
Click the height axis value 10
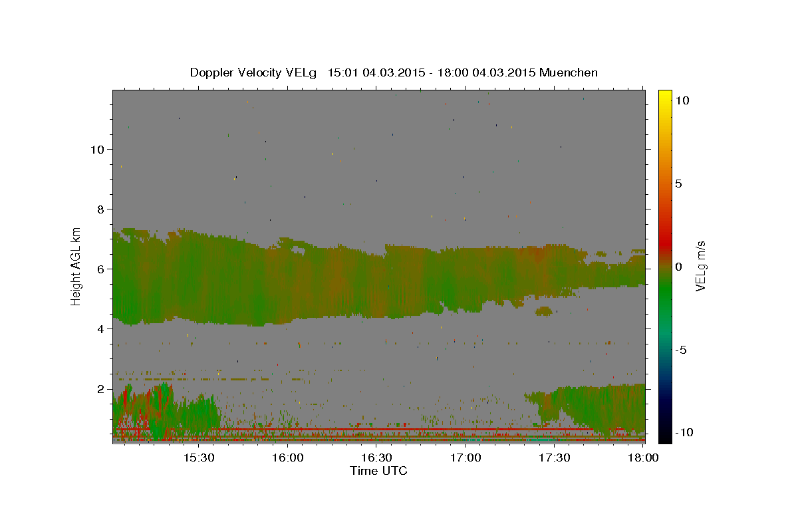tap(96, 149)
